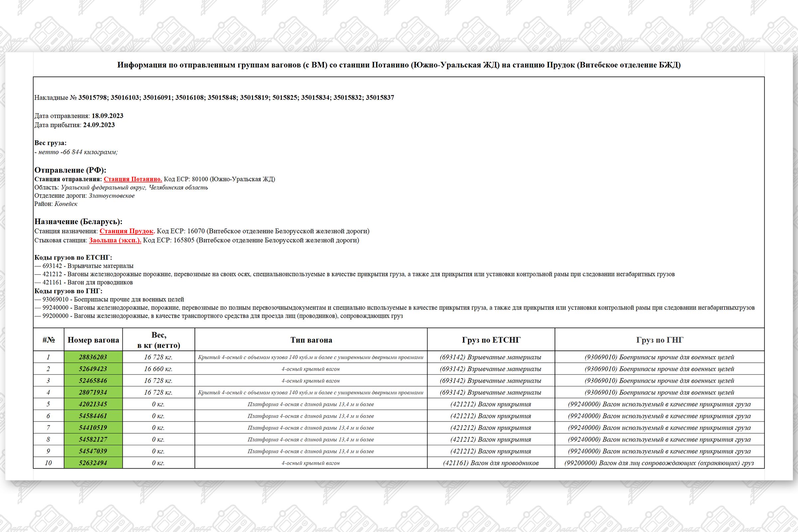
Task: Click the Тип вагона column header
Action: (311, 340)
